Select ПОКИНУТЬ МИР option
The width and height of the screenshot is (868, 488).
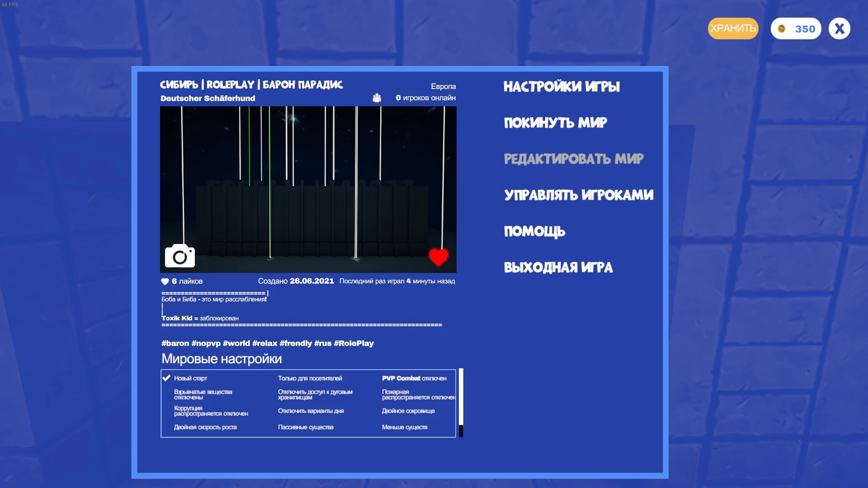[555, 122]
